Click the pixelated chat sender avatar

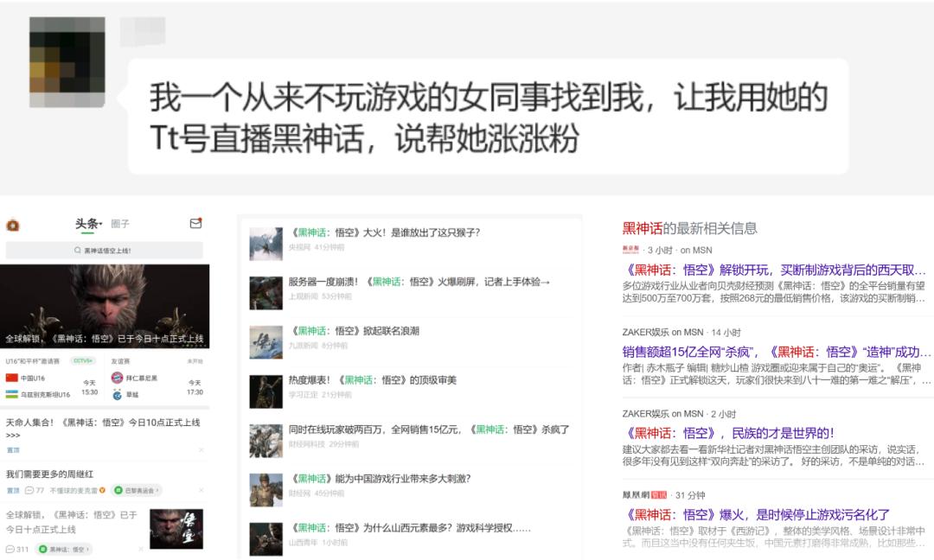tap(67, 62)
